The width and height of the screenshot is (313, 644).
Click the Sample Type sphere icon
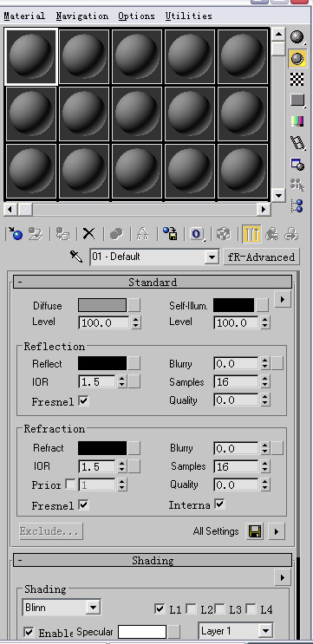(x=297, y=36)
